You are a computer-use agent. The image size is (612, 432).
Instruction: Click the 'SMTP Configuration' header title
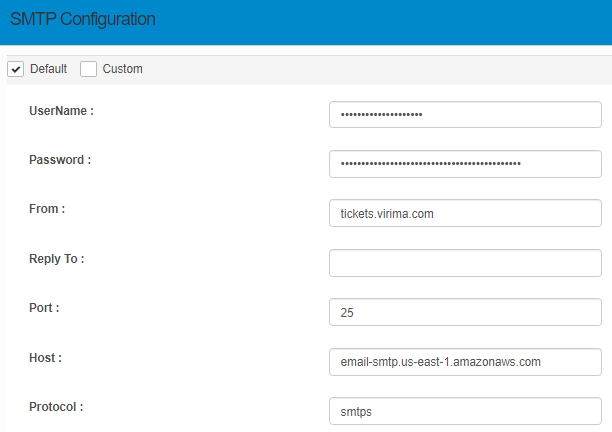82,20
